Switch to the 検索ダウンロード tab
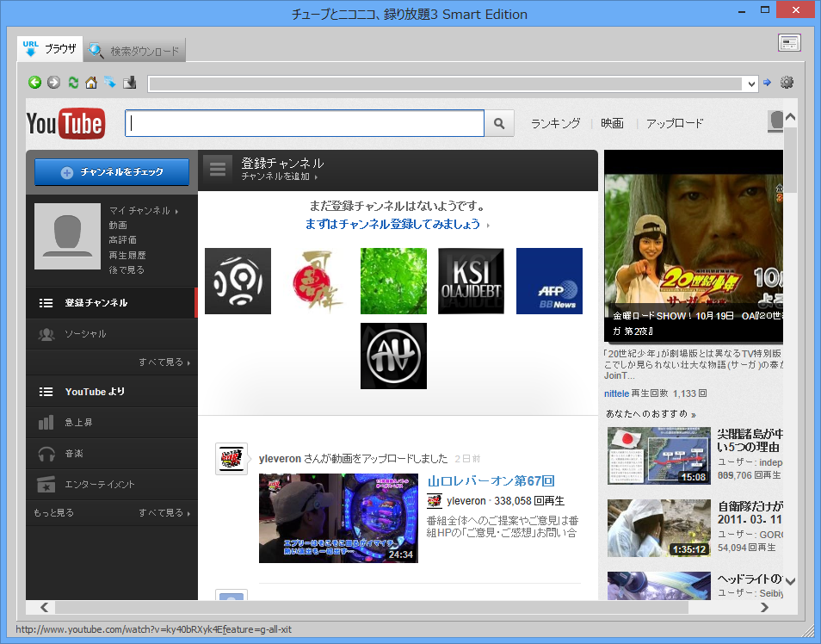Viewport: 821px width, 644px height. point(134,51)
